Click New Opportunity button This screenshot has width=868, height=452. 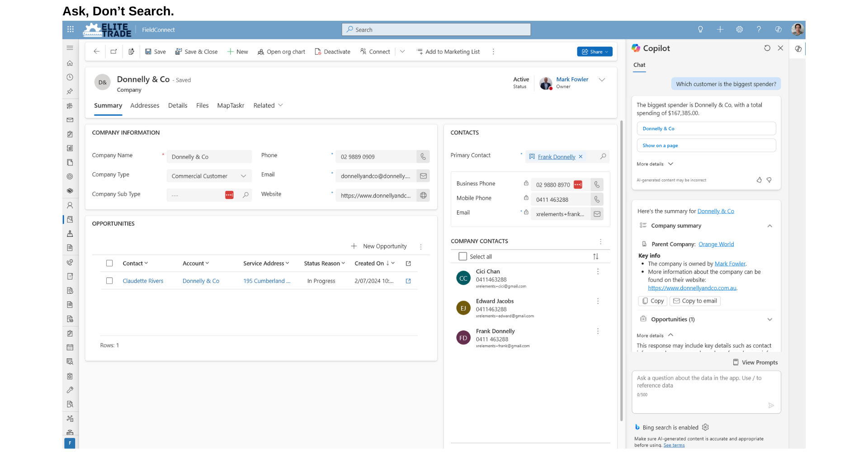click(379, 246)
